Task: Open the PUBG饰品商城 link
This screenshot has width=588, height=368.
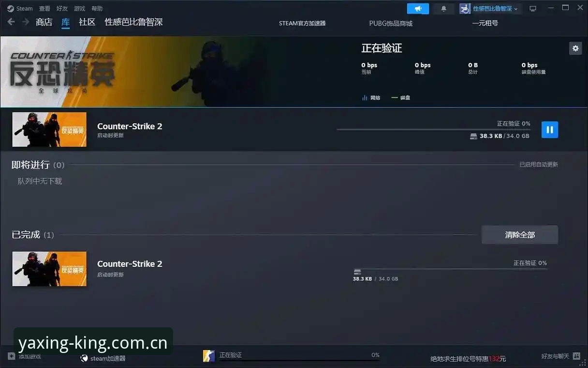Action: (x=391, y=23)
